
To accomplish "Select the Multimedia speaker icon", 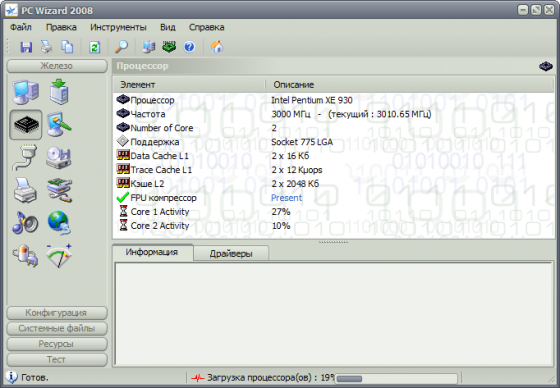I will coord(25,222).
